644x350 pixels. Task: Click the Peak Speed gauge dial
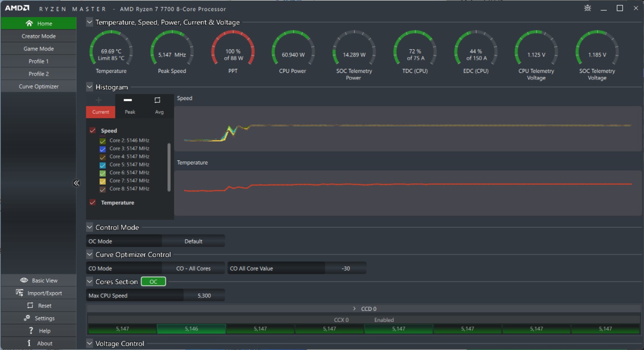pos(172,49)
